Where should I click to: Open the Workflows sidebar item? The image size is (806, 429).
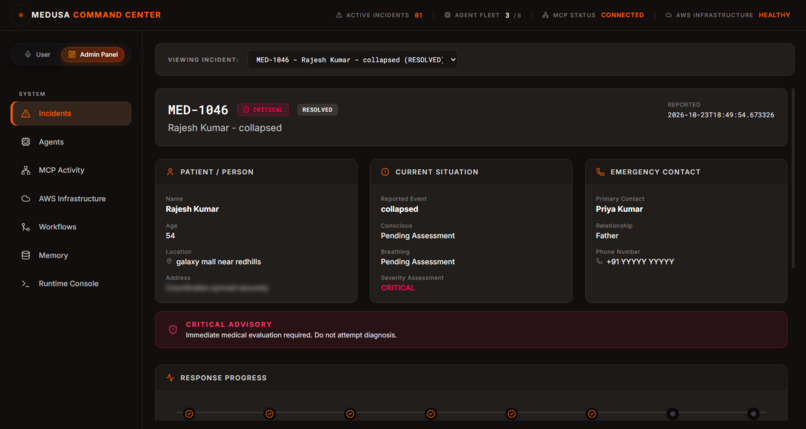click(x=71, y=227)
